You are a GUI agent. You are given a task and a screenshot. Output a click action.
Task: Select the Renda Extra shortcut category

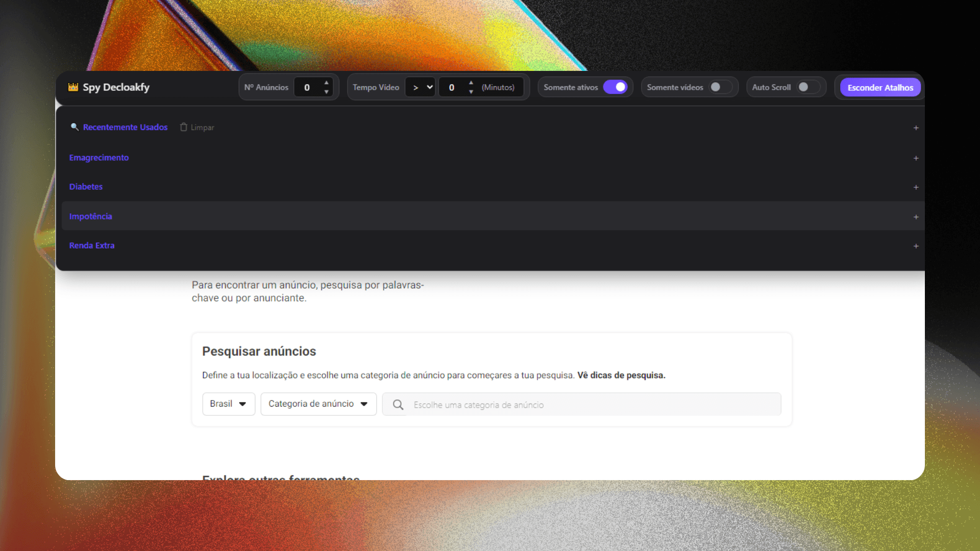point(92,245)
